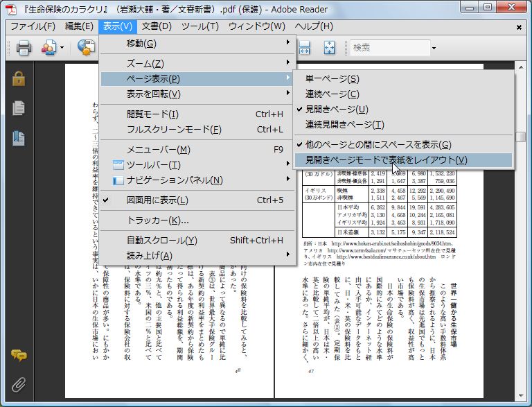Open the collaborate icon's dropdown arrow

62,48
